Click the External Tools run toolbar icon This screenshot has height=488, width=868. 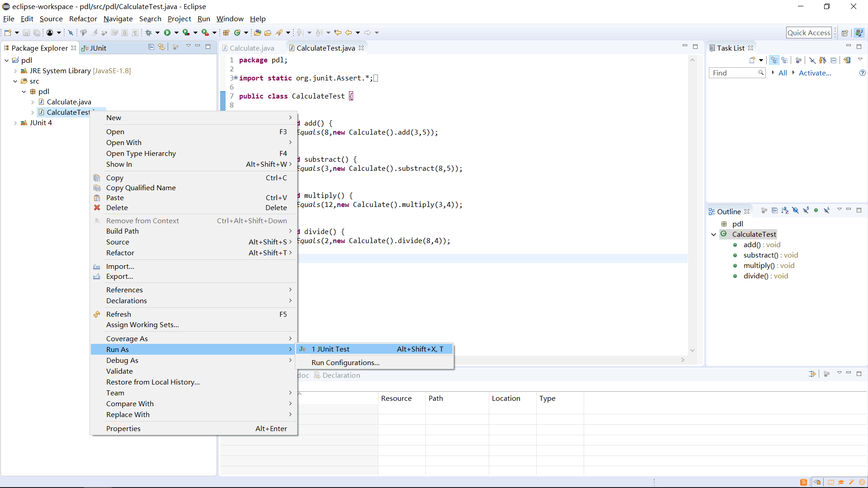pyautogui.click(x=205, y=33)
